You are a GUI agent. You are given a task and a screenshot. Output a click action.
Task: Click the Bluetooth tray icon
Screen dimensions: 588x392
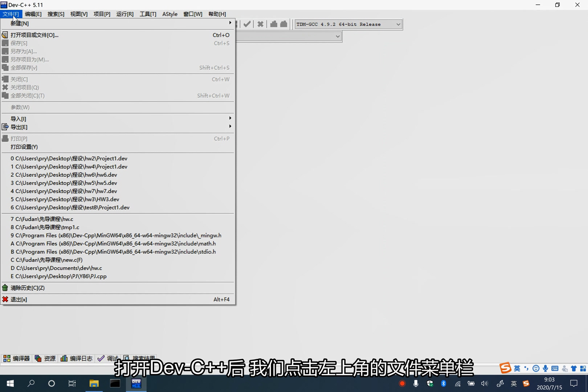444,383
